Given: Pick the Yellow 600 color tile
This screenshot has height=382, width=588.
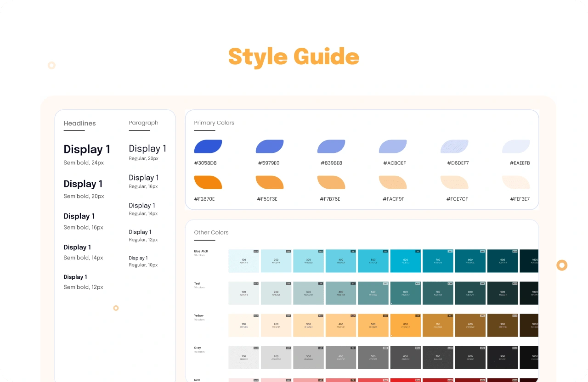Looking at the screenshot, I should [x=406, y=325].
